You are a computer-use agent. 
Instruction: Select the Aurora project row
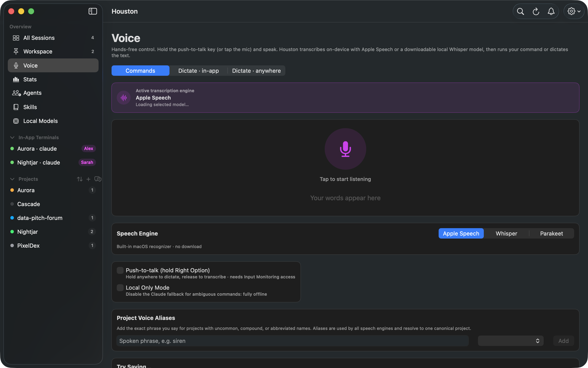coord(53,190)
